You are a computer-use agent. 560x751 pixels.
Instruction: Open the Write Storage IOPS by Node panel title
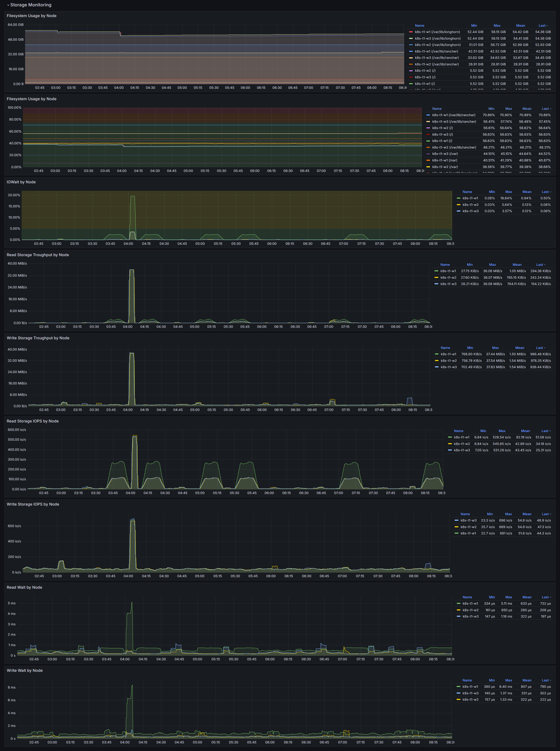coord(33,504)
